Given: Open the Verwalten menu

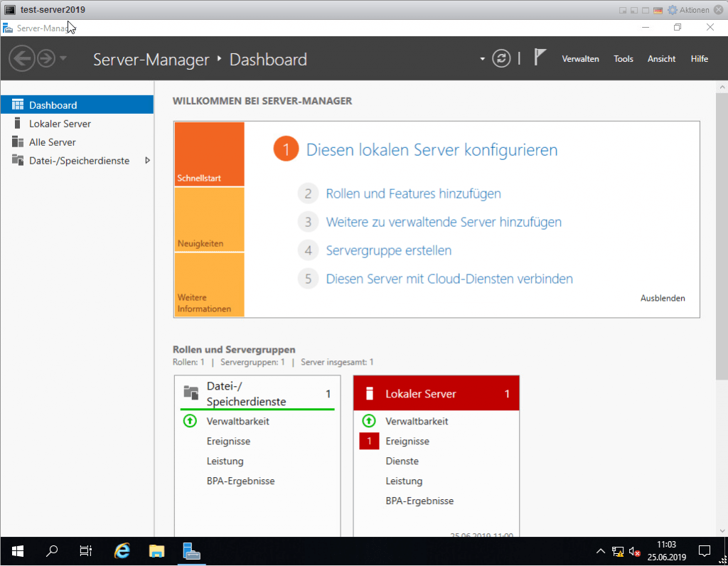Looking at the screenshot, I should (x=580, y=59).
